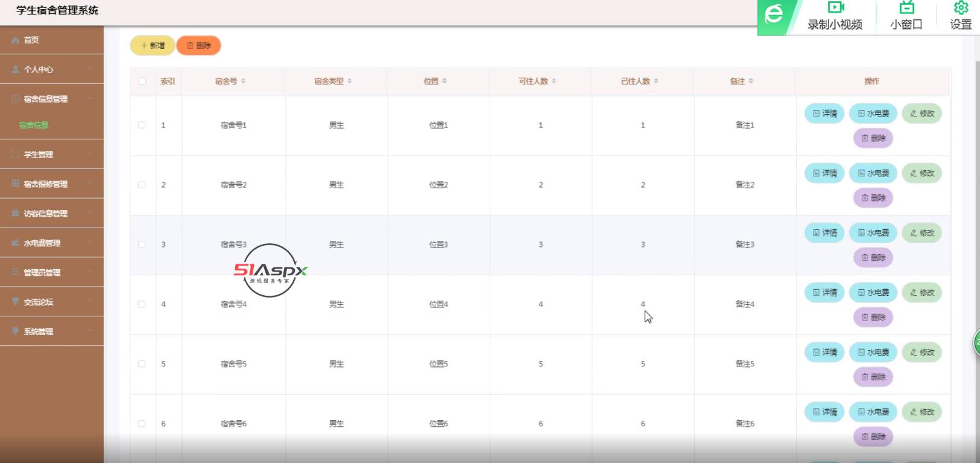Expand the 宿舍报修管理 menu chevron
This screenshot has height=463, width=980.
point(90,184)
